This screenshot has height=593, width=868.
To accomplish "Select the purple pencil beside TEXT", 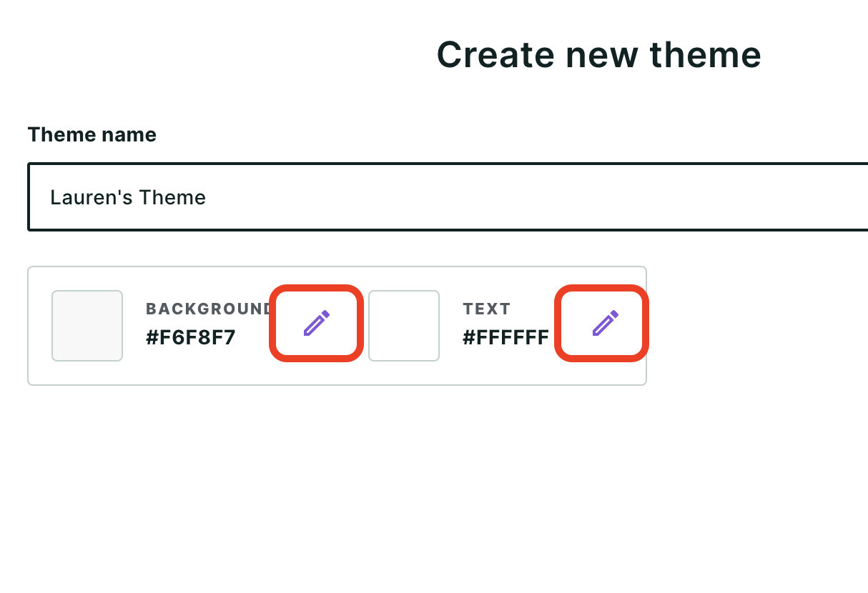I will [604, 323].
